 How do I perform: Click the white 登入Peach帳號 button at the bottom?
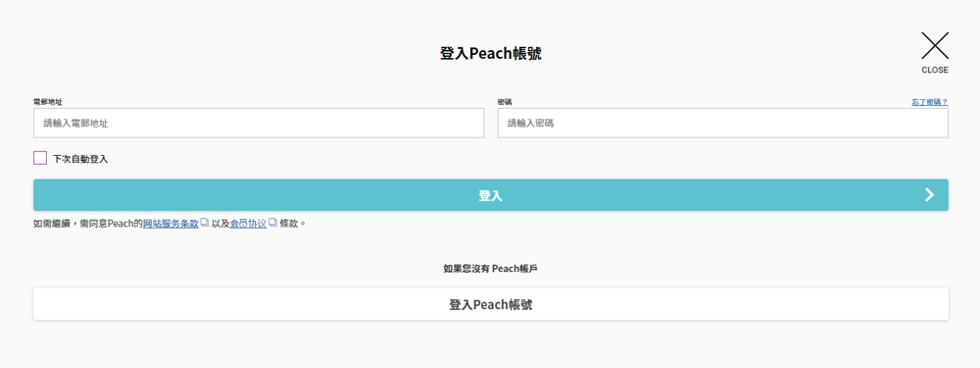491,305
